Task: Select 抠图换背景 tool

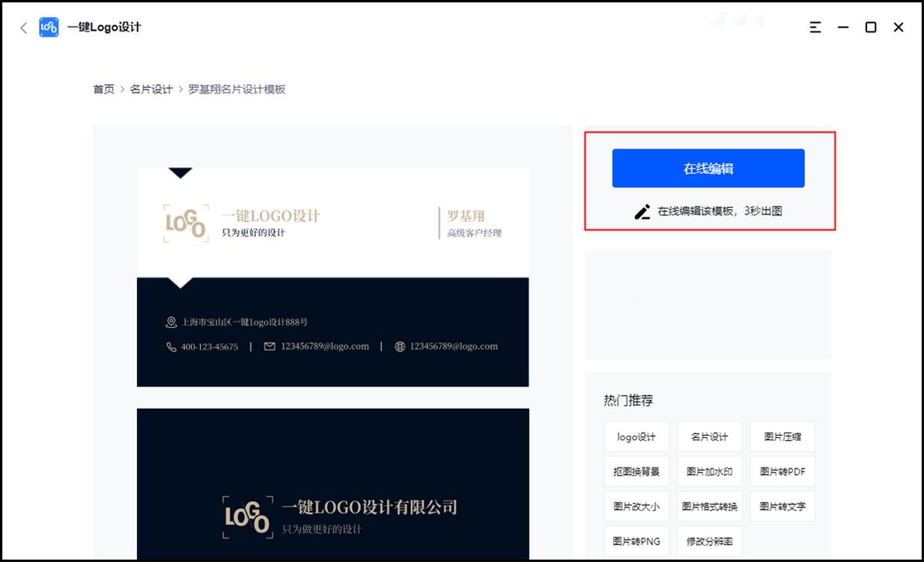Action: 636,471
